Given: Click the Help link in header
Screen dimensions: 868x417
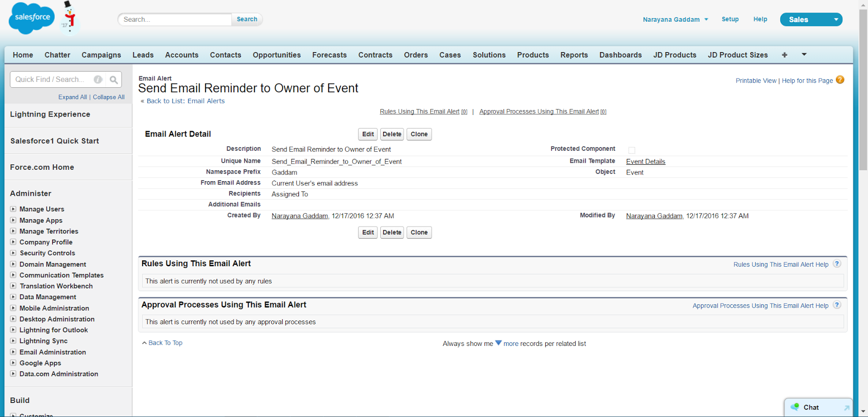Looking at the screenshot, I should (x=760, y=20).
